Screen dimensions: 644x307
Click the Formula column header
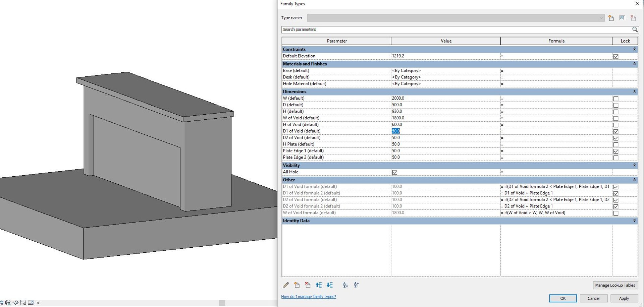[556, 41]
